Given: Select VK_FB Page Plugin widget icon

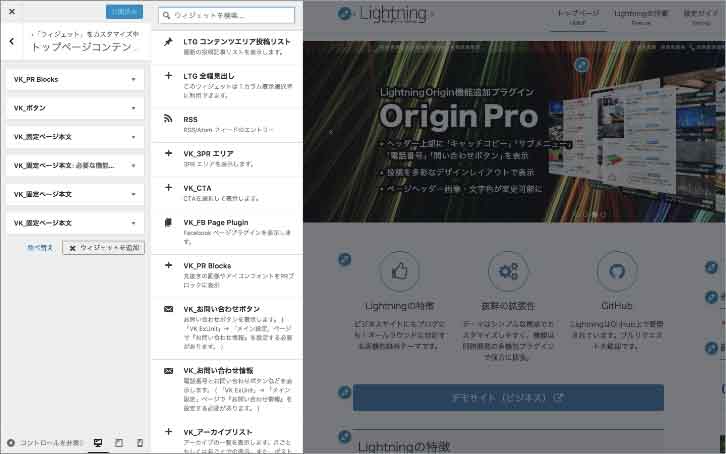Looking at the screenshot, I should 169,222.
